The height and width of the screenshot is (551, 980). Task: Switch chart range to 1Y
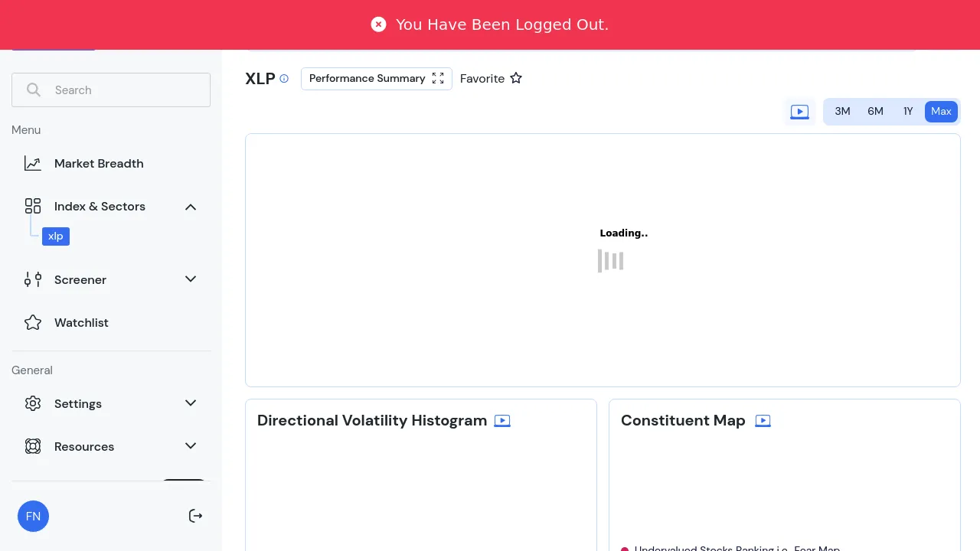(x=908, y=112)
